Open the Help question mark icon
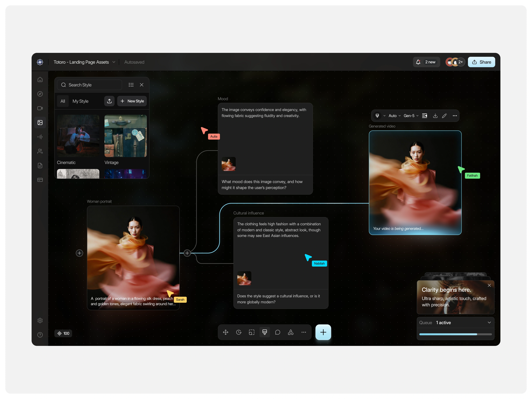The height and width of the screenshot is (399, 532). (x=40, y=335)
